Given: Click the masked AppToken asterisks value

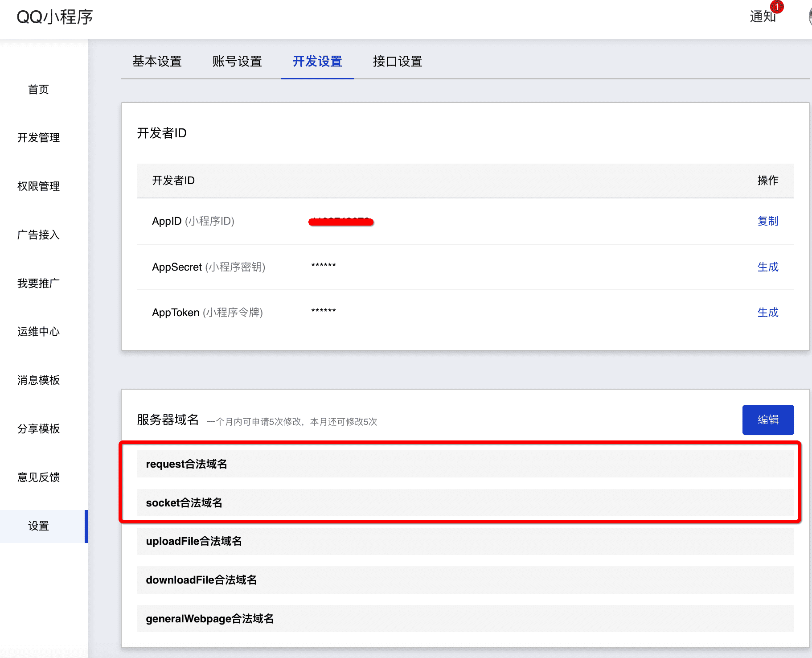Looking at the screenshot, I should tap(324, 311).
